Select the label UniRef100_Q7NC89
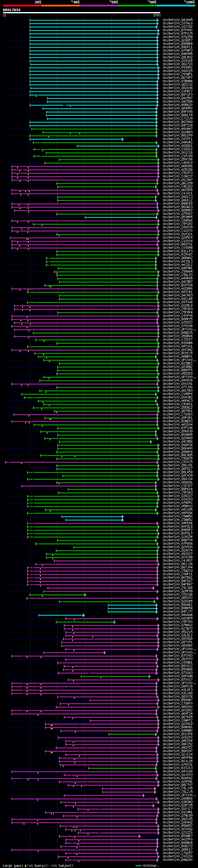The height and width of the screenshot is (868, 198). (x=178, y=815)
